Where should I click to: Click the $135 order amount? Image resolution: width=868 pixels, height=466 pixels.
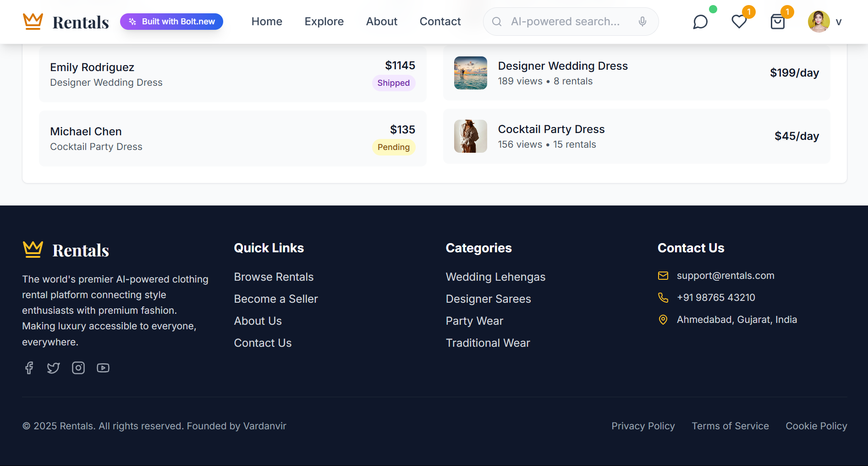pyautogui.click(x=402, y=130)
